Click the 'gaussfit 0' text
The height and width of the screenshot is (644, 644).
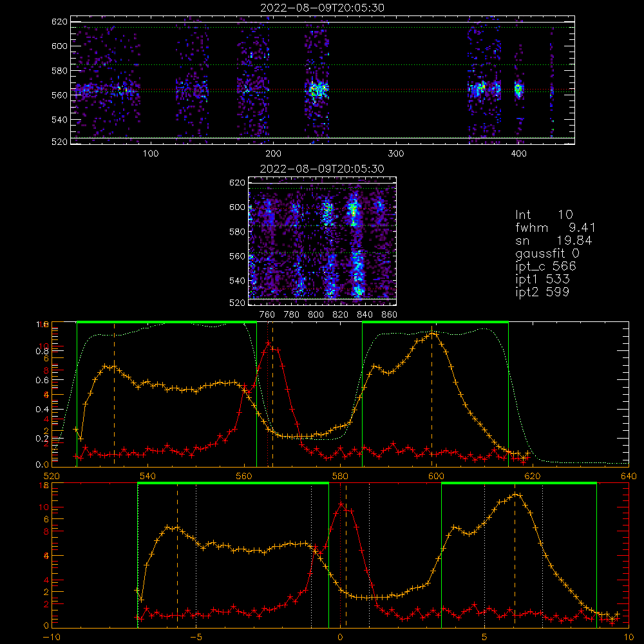[x=547, y=253]
